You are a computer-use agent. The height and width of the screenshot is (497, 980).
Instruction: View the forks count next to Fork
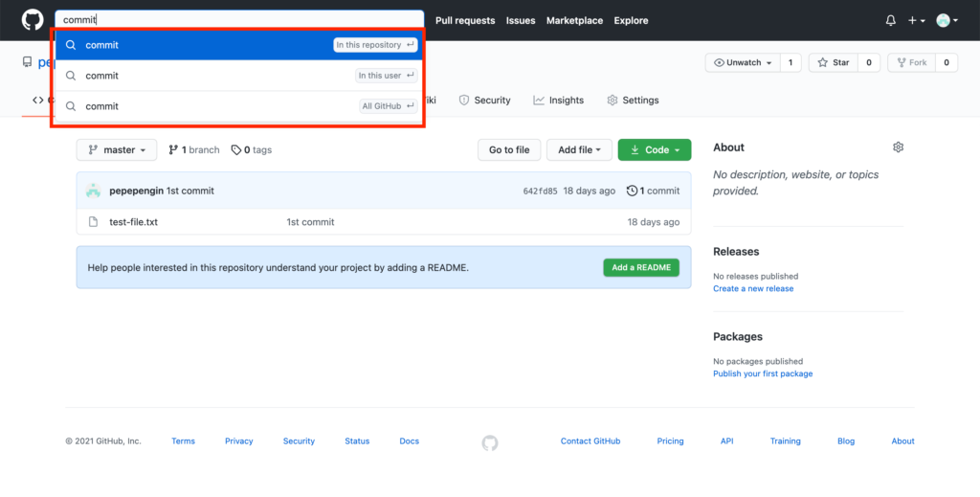(x=947, y=62)
